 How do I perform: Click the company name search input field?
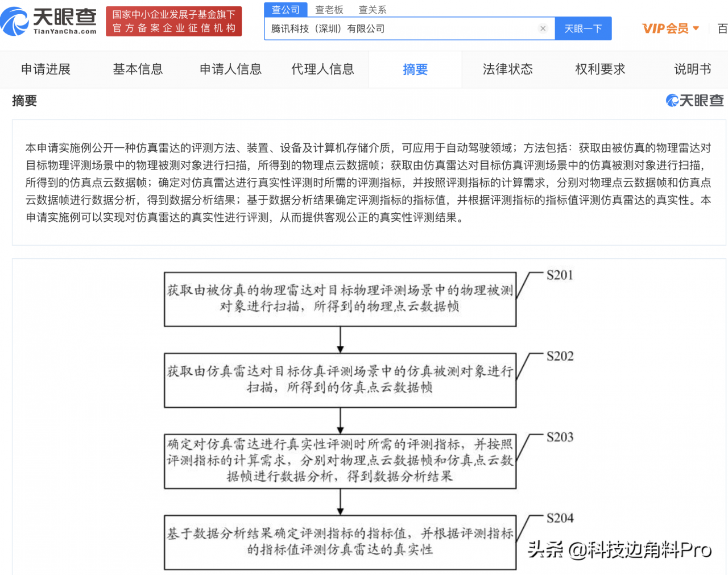pos(398,28)
